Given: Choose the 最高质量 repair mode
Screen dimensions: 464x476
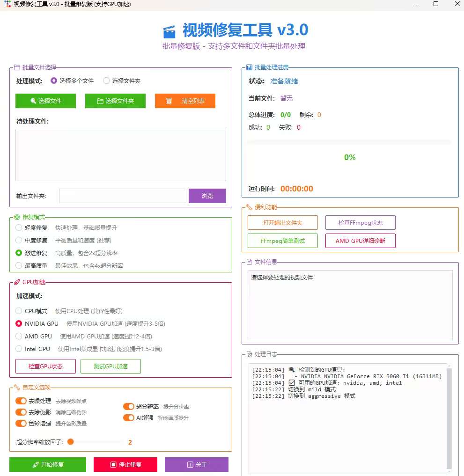Looking at the screenshot, I should [x=19, y=266].
